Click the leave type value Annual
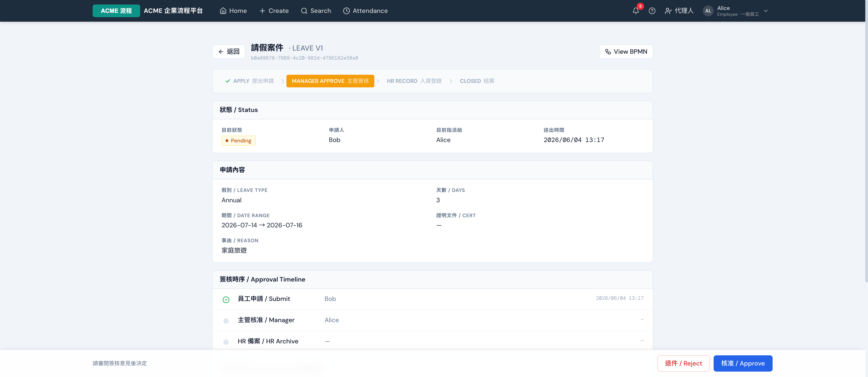This screenshot has height=377, width=868. [231, 200]
